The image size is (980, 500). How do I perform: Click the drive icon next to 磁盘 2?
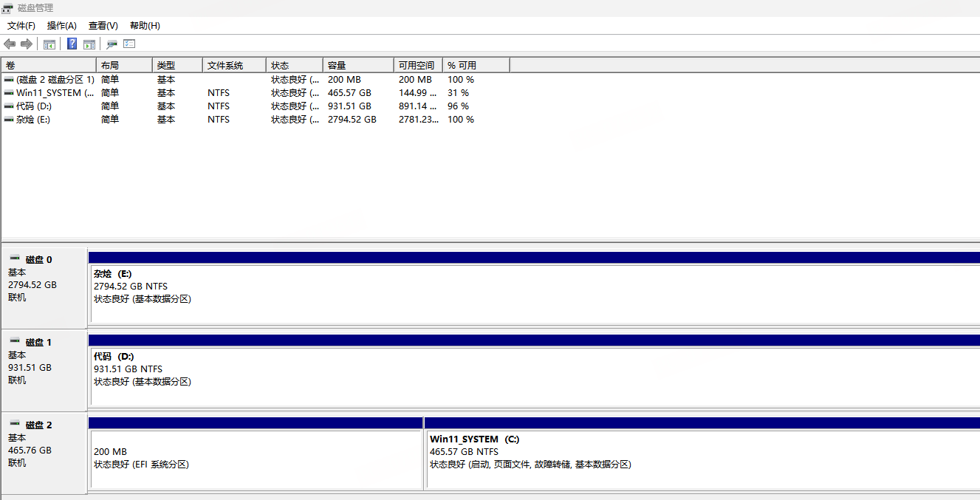(x=15, y=423)
